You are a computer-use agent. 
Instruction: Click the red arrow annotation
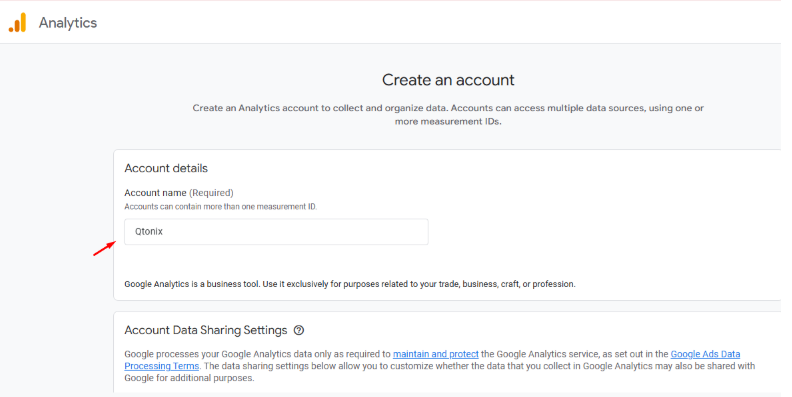point(105,249)
